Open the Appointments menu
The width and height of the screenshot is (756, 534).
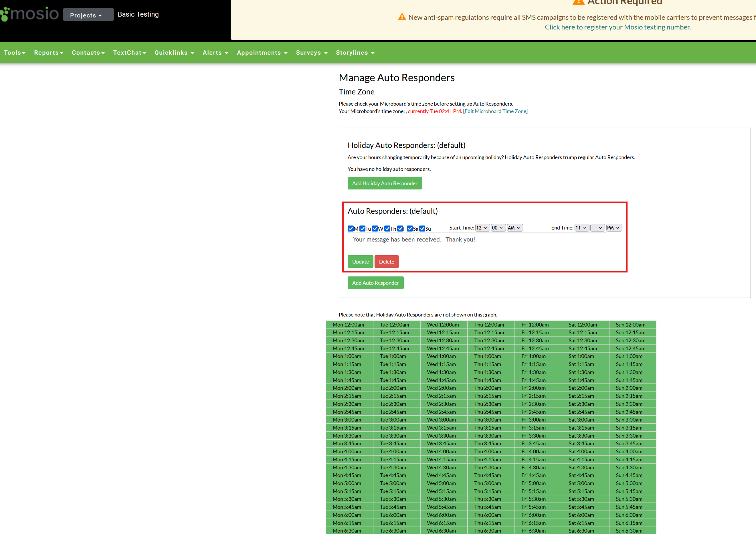(x=262, y=53)
